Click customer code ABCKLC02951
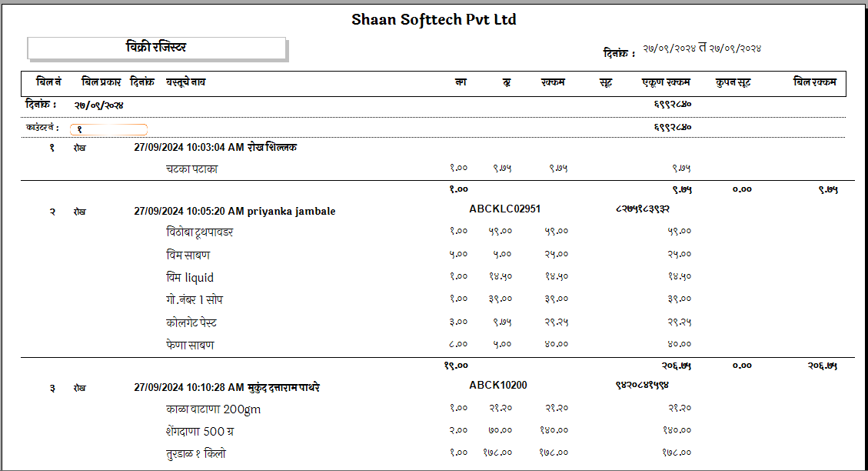Image resolution: width=868 pixels, height=471 pixels. [x=504, y=209]
